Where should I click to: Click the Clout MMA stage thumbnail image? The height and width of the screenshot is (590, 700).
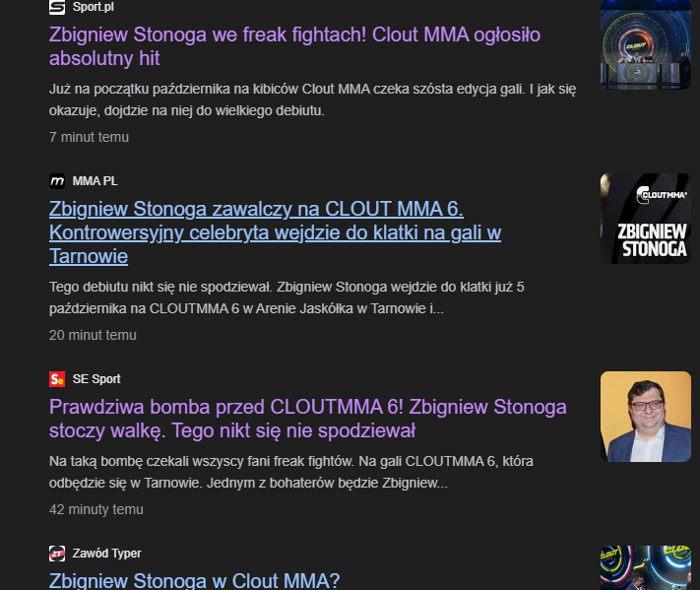[x=646, y=44]
